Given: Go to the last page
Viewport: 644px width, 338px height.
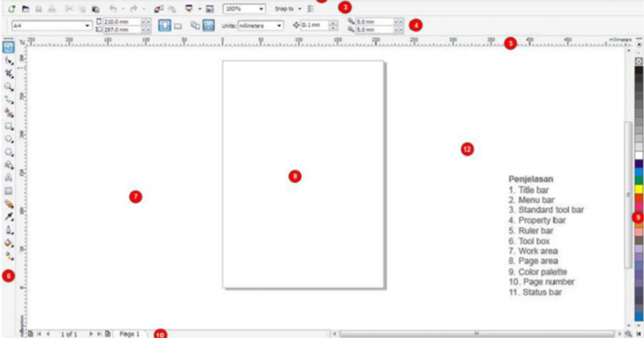Looking at the screenshot, I should tap(99, 334).
